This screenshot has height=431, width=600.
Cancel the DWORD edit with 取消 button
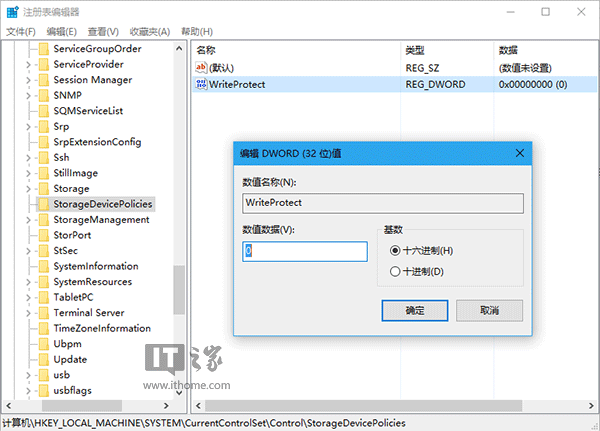[x=489, y=310]
